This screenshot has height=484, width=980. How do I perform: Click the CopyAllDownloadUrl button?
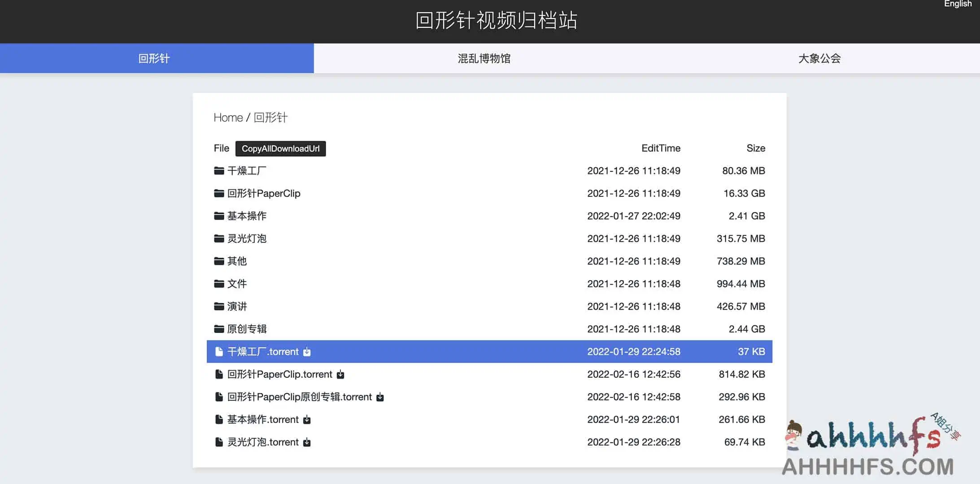click(280, 148)
